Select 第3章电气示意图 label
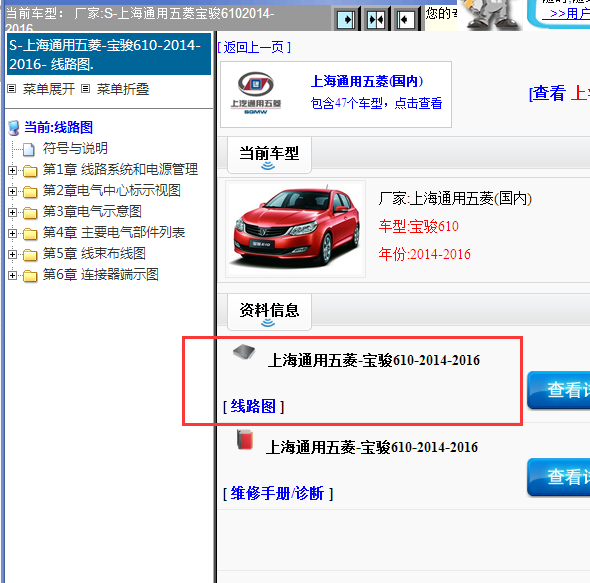Image resolution: width=590 pixels, height=583 pixels. pos(92,212)
